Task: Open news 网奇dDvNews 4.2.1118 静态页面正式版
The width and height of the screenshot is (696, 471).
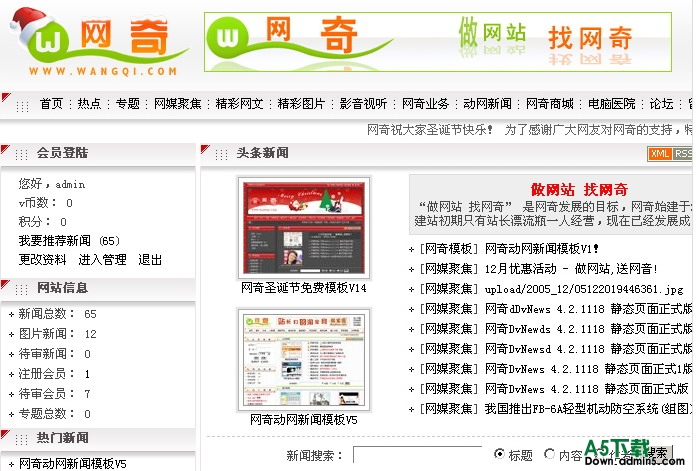Action: click(588, 309)
